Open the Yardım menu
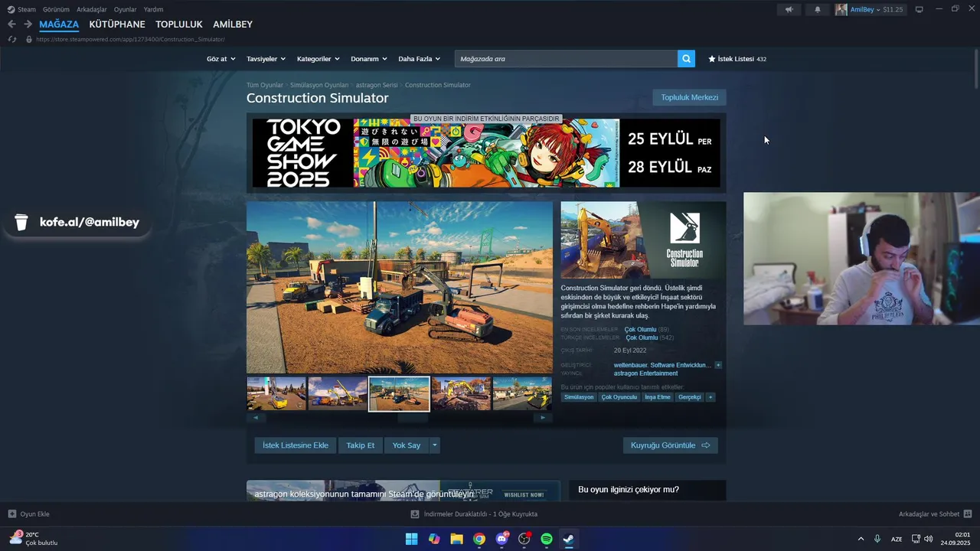980x551 pixels. (x=154, y=9)
